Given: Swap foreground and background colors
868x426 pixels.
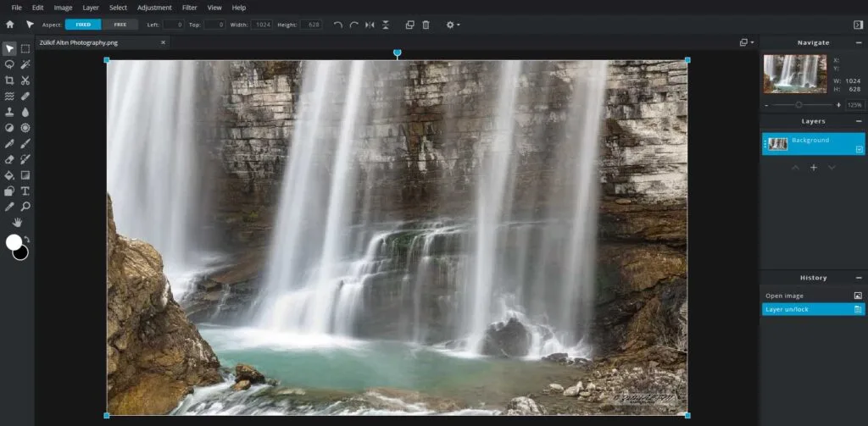Looking at the screenshot, I should (x=26, y=240).
